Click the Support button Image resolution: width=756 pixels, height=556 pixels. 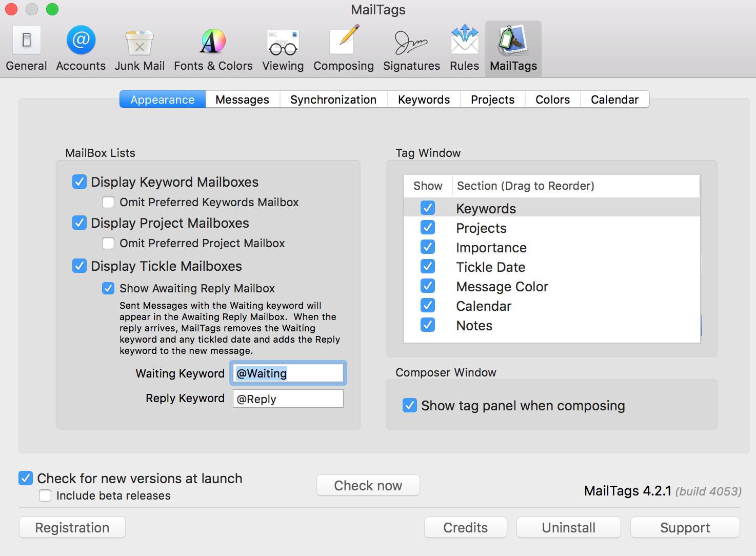(x=685, y=527)
